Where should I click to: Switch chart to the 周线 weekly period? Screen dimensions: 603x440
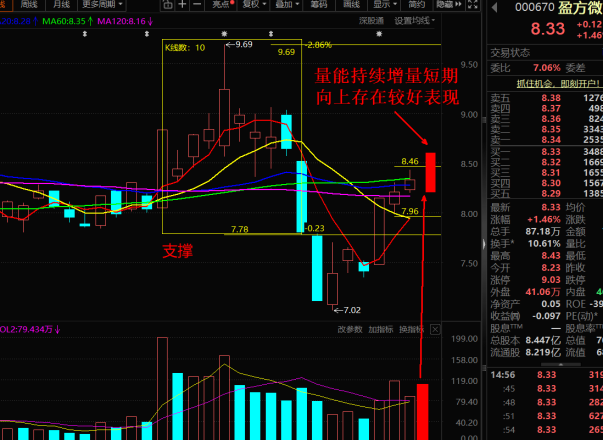click(x=28, y=5)
